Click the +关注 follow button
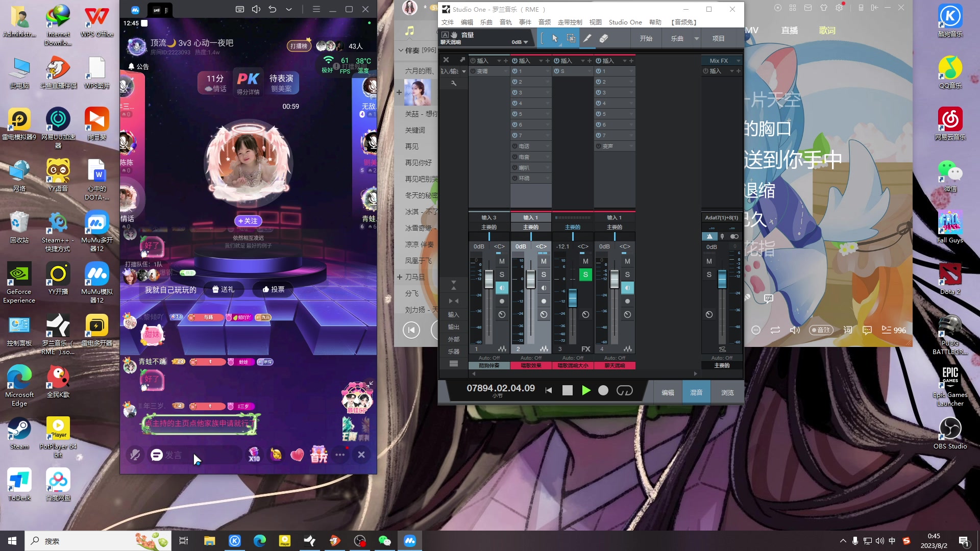 pos(248,221)
